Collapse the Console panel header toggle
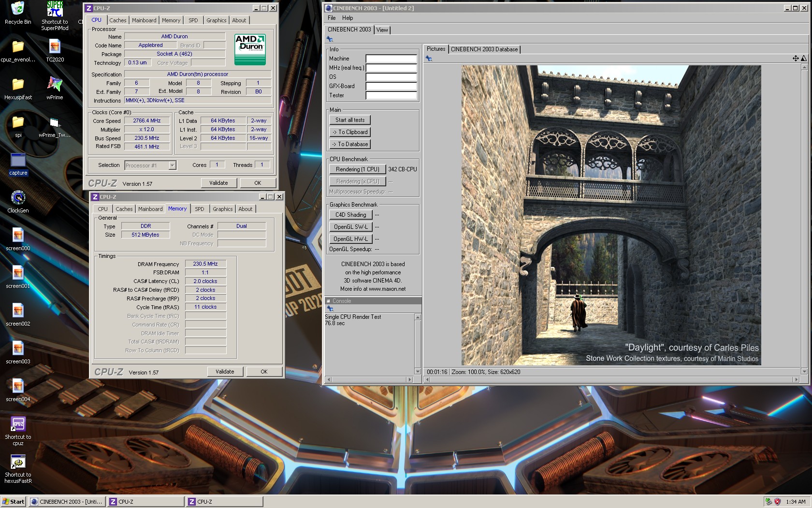812x508 pixels. click(329, 301)
